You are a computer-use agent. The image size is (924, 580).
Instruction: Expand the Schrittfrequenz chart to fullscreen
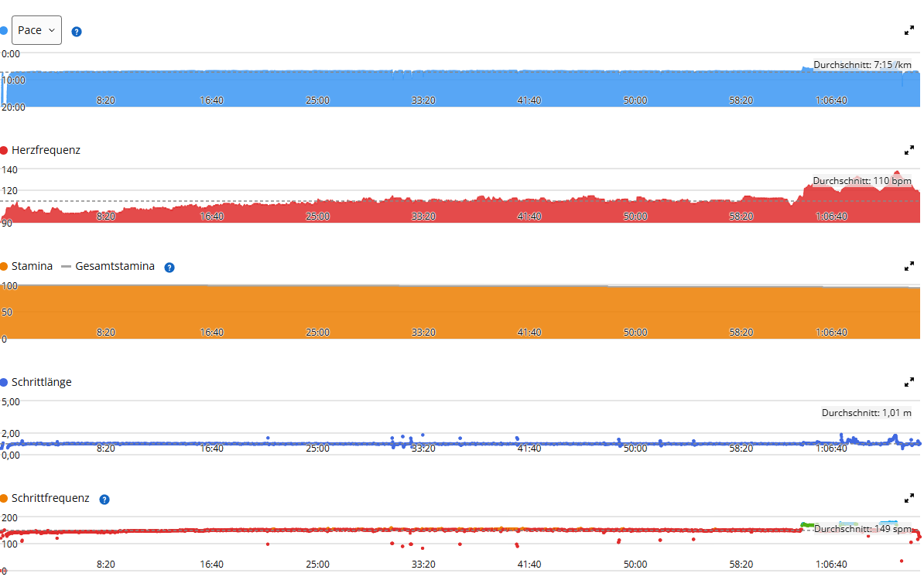tap(909, 498)
